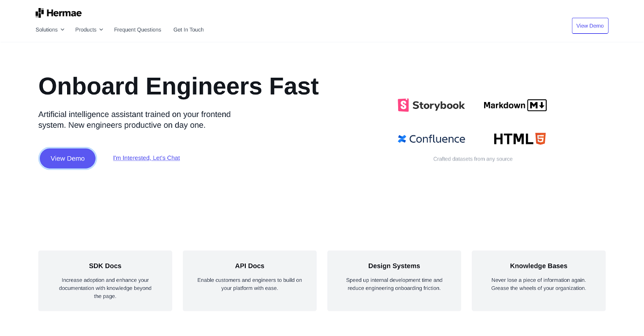644x336 pixels.
Task: Click the pink Storybook logo icon
Action: (x=403, y=105)
